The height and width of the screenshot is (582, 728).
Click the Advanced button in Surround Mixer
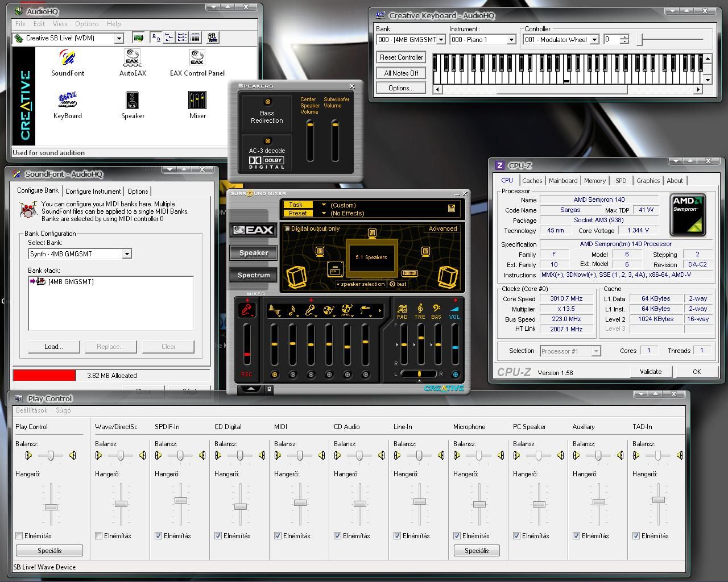[x=442, y=228]
